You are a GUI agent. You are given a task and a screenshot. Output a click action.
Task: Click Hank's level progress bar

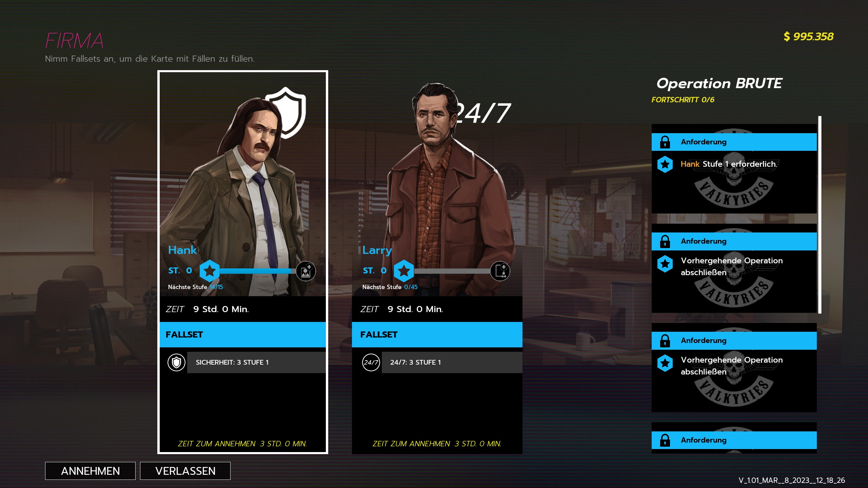pos(258,271)
